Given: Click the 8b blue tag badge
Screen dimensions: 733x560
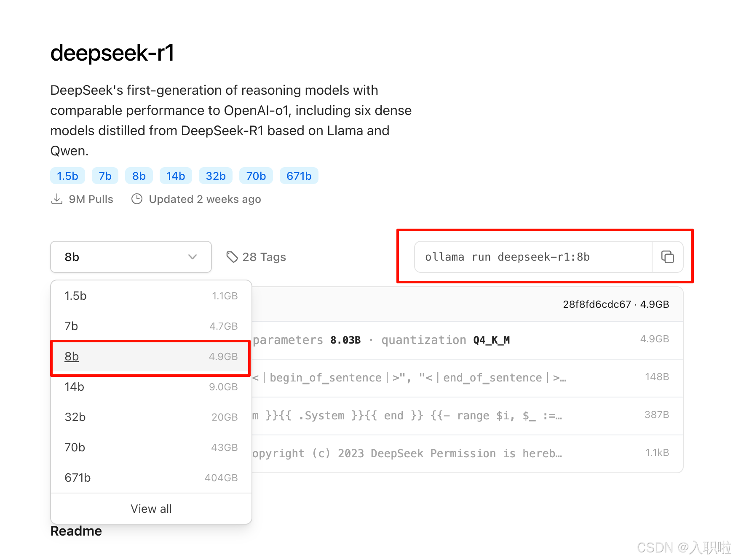Looking at the screenshot, I should click(139, 176).
